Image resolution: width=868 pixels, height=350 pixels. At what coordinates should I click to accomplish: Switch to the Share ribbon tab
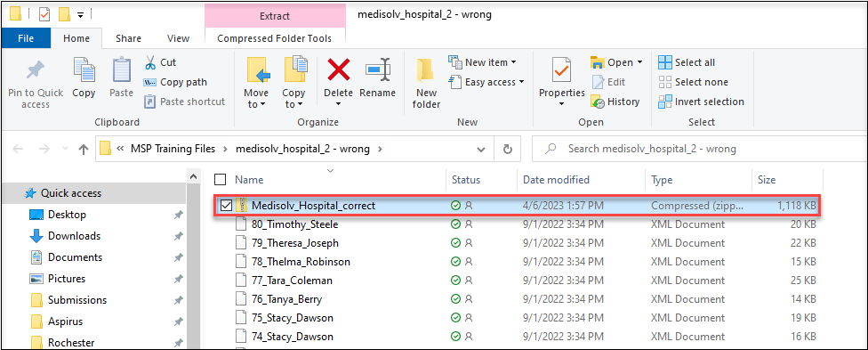[x=128, y=38]
